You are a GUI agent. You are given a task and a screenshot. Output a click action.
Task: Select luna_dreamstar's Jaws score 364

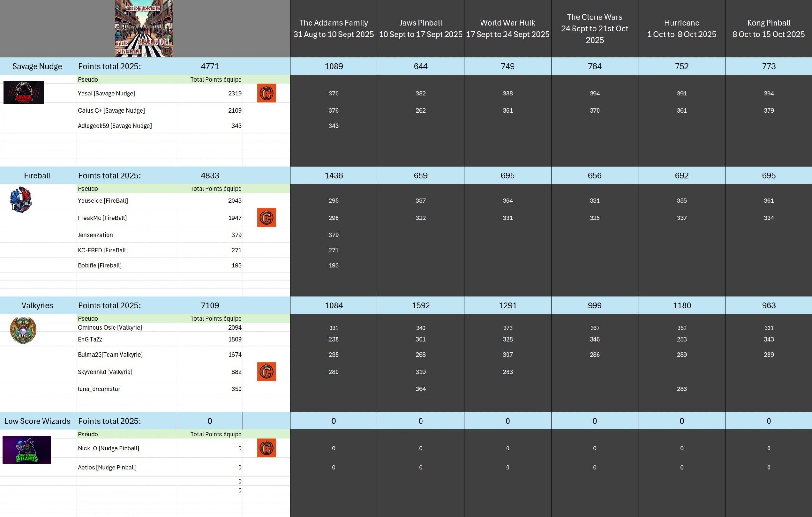click(421, 389)
